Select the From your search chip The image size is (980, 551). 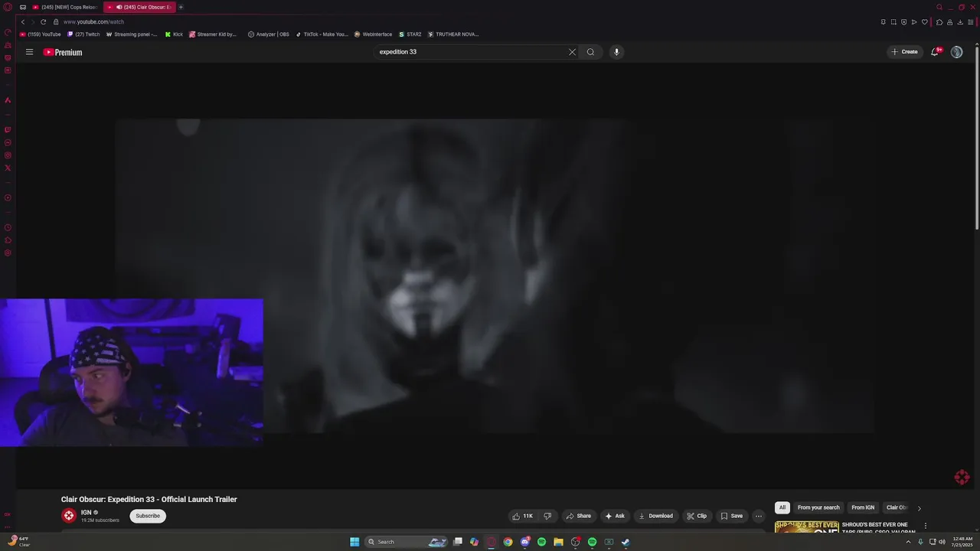point(818,507)
